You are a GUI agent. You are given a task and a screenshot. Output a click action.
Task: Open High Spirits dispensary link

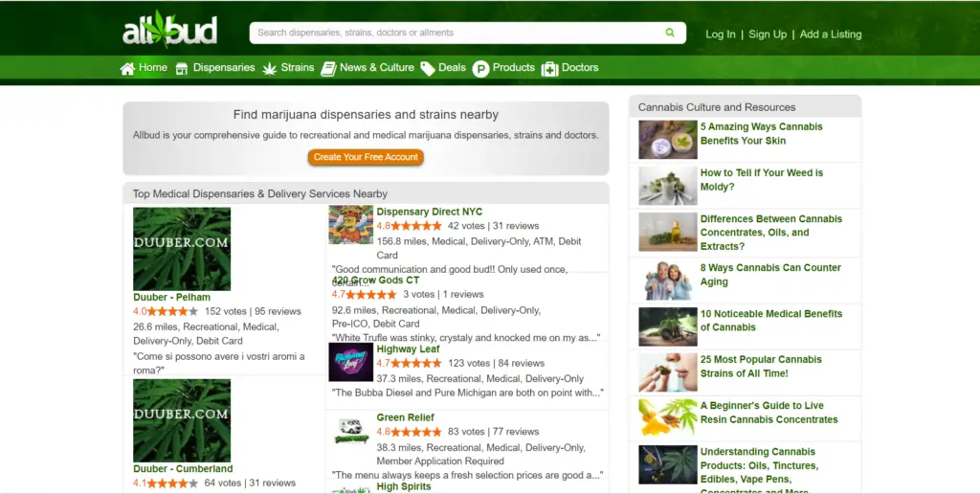[x=404, y=486]
